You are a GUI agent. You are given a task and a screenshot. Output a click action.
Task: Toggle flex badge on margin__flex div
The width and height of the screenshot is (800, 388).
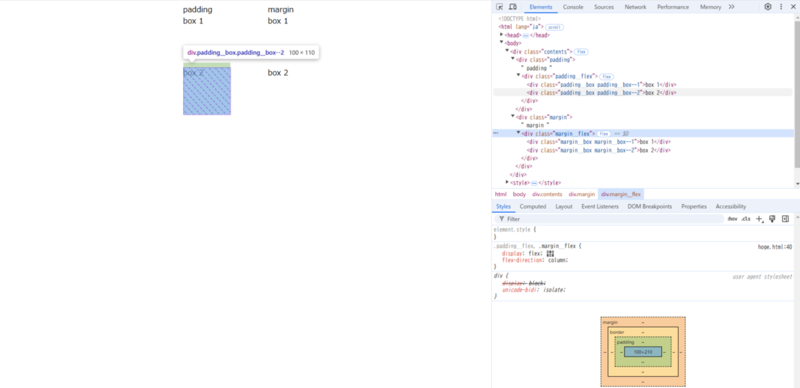click(604, 133)
